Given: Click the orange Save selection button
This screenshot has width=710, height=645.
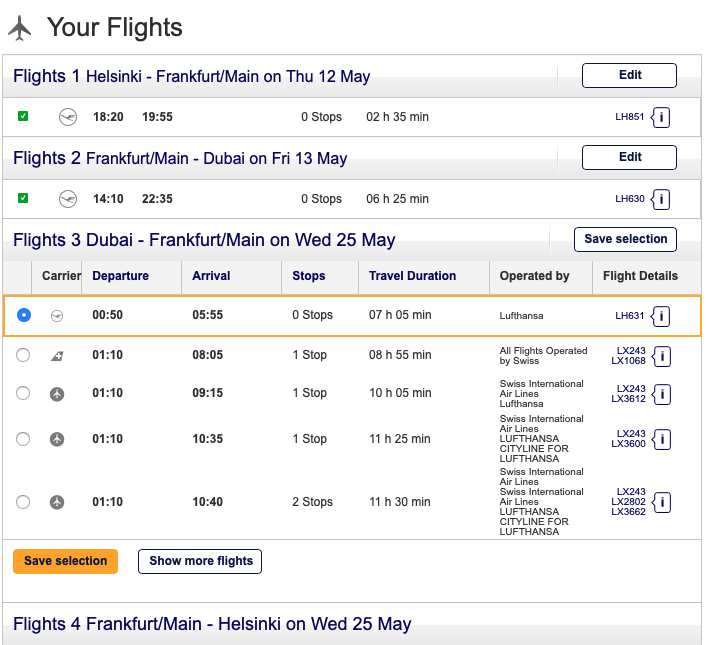Looking at the screenshot, I should tap(65, 561).
